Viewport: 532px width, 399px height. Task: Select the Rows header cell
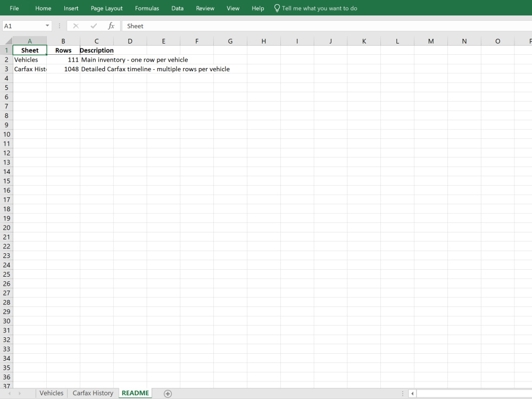point(63,50)
